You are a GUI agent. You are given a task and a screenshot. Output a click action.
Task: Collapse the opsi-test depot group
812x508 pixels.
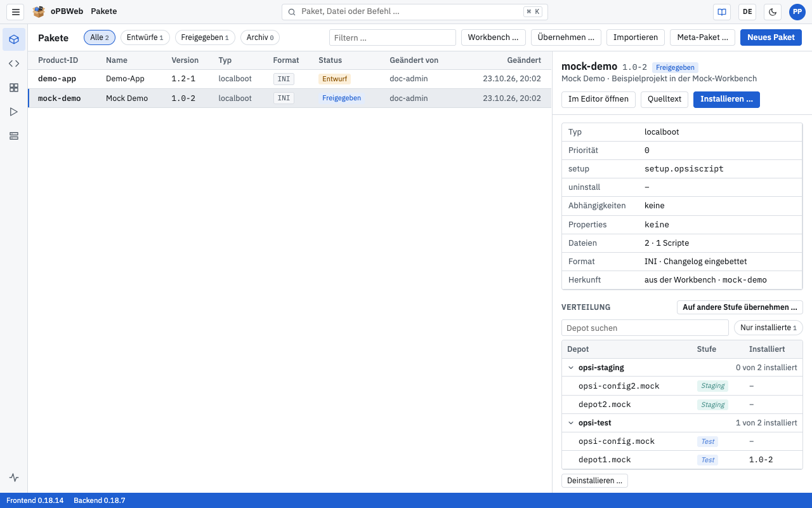point(571,423)
